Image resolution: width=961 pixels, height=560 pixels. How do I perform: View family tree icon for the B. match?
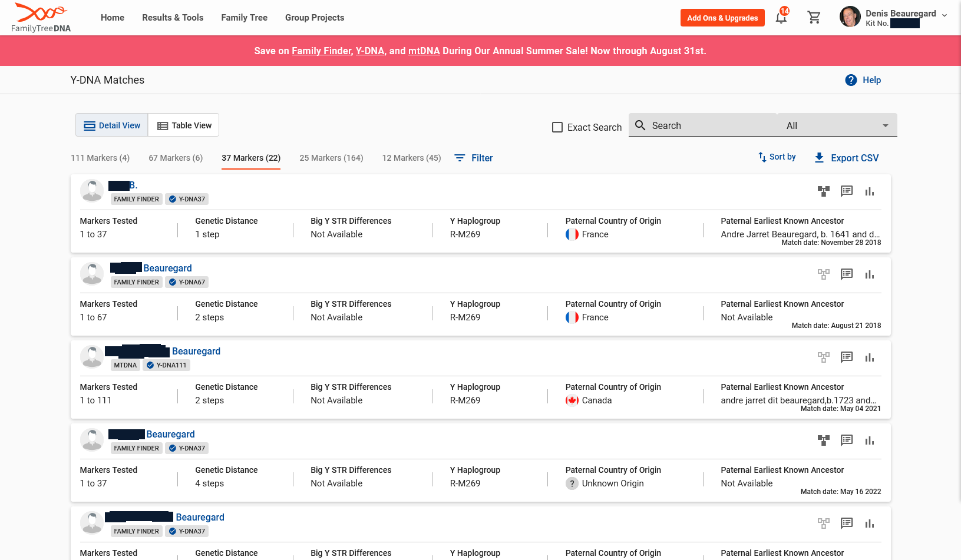tap(824, 191)
